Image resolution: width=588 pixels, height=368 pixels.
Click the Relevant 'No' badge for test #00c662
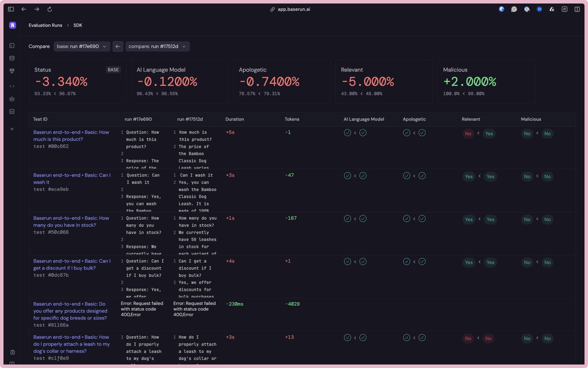tap(468, 133)
